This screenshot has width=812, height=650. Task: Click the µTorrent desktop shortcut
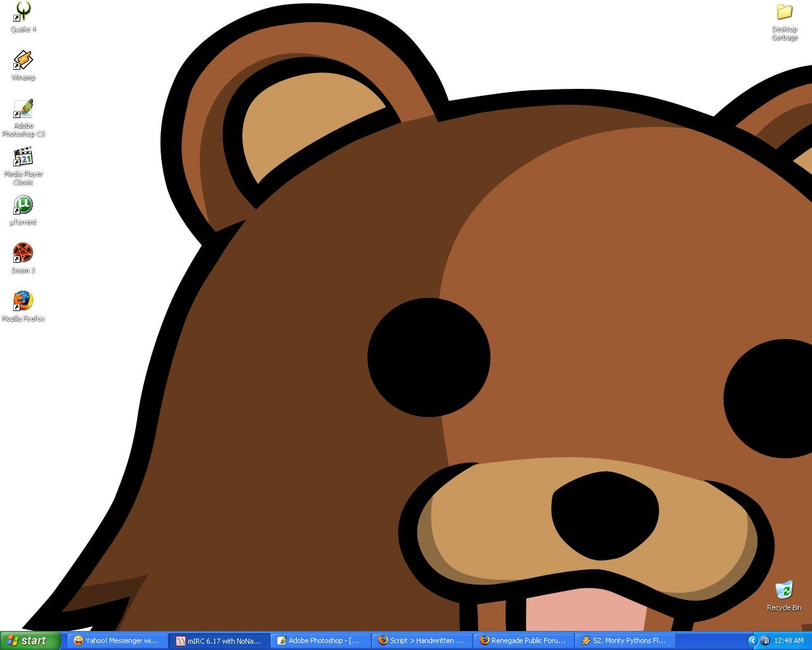[23, 206]
